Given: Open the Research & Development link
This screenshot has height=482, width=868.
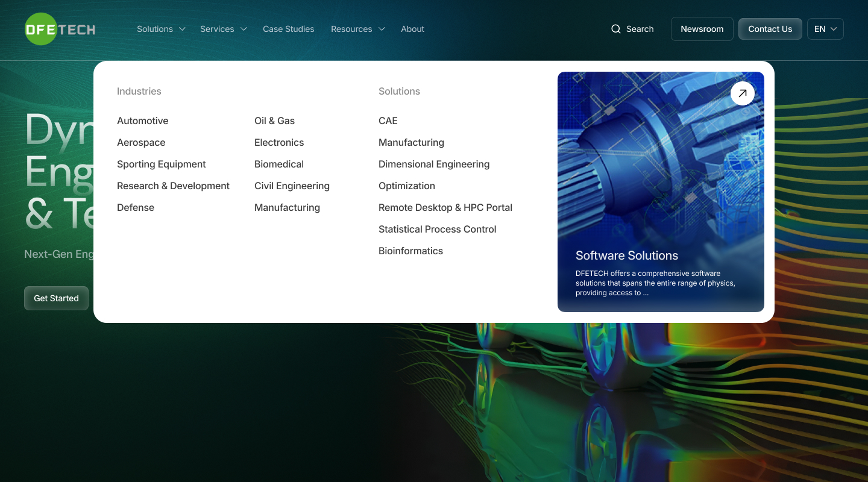Looking at the screenshot, I should click(174, 186).
